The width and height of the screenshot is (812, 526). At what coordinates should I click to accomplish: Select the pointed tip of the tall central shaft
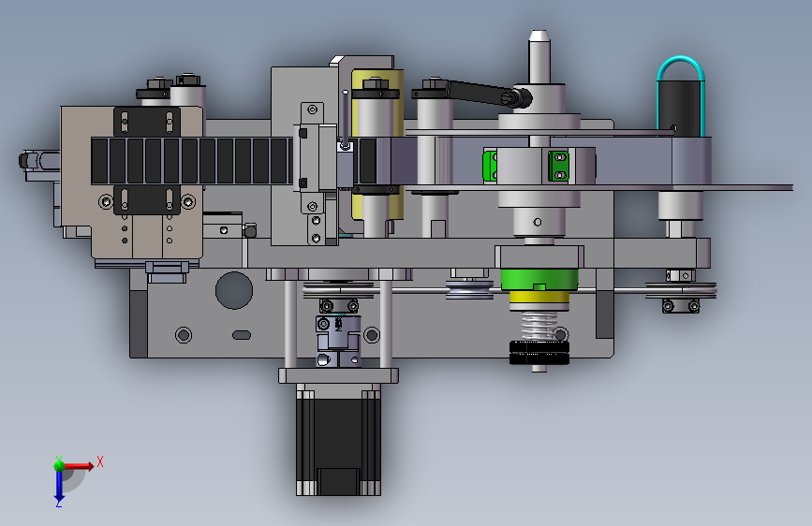pos(539,36)
